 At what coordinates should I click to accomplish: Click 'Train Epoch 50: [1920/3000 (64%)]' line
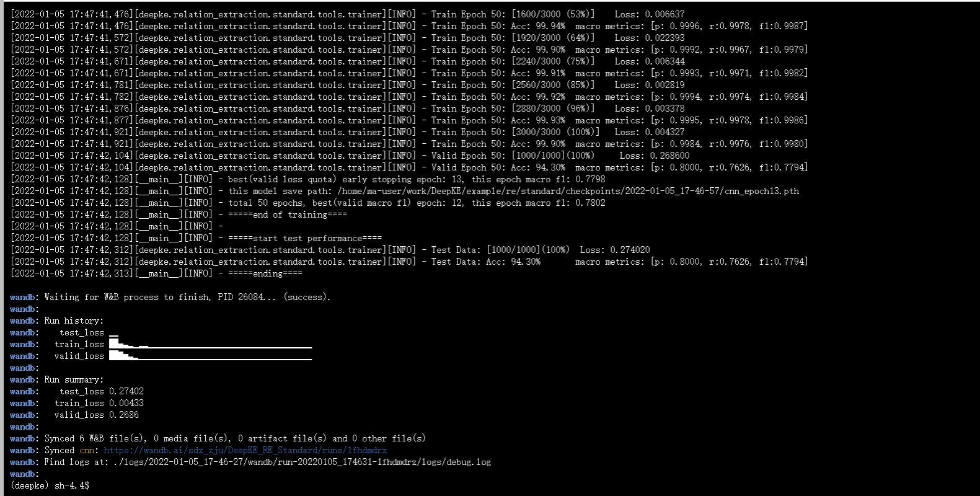[347, 38]
